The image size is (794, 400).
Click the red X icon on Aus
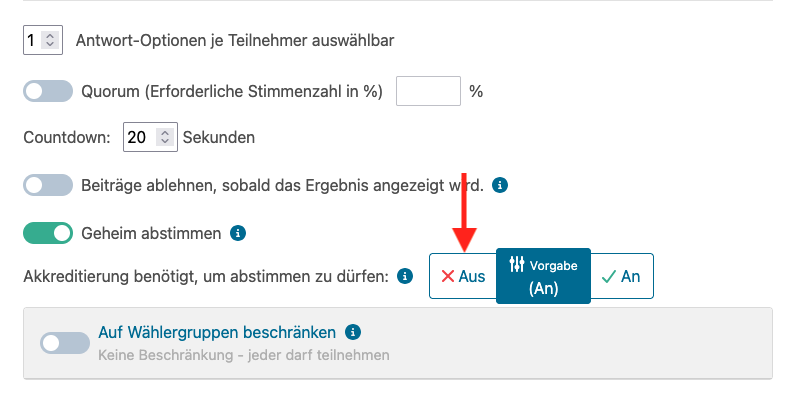[x=448, y=276]
